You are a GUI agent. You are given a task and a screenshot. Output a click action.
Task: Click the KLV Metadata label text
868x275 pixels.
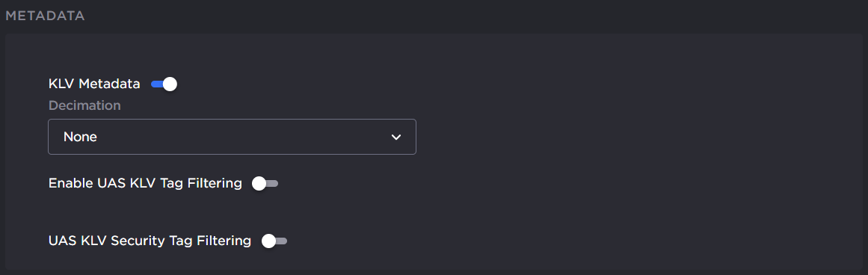point(94,84)
